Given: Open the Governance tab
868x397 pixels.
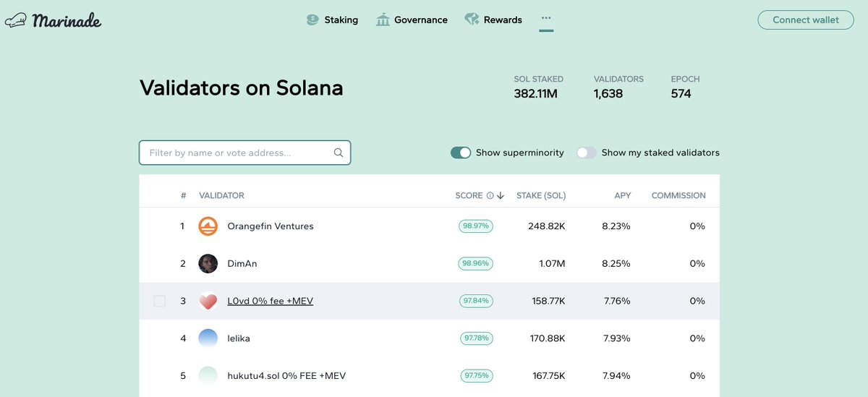Looking at the screenshot, I should point(412,20).
